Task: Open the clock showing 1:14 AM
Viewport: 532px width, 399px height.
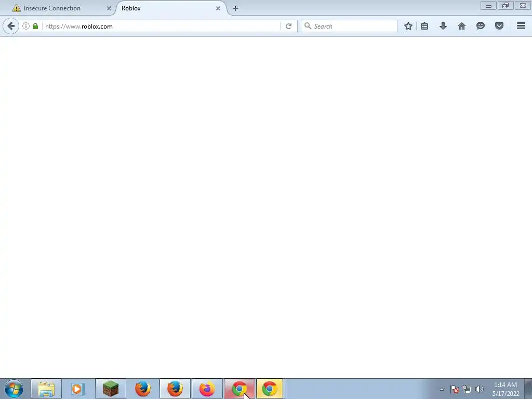Action: 506,389
